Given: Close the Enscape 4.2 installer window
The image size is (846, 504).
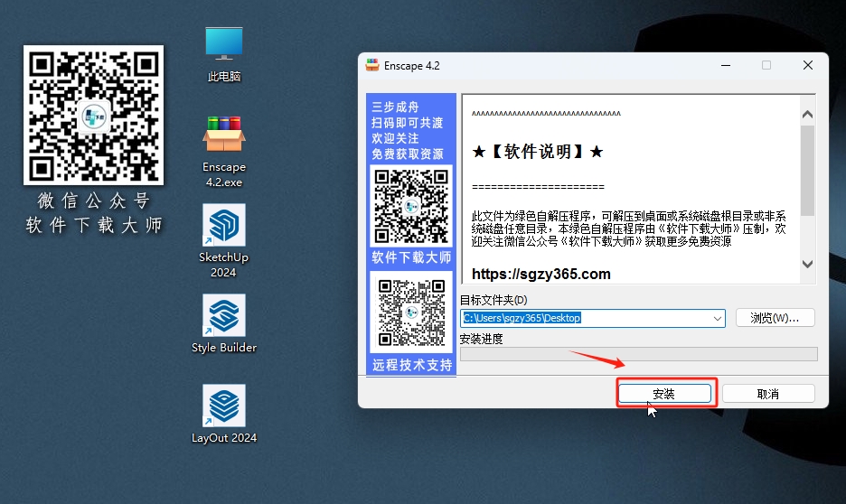Looking at the screenshot, I should [x=808, y=65].
